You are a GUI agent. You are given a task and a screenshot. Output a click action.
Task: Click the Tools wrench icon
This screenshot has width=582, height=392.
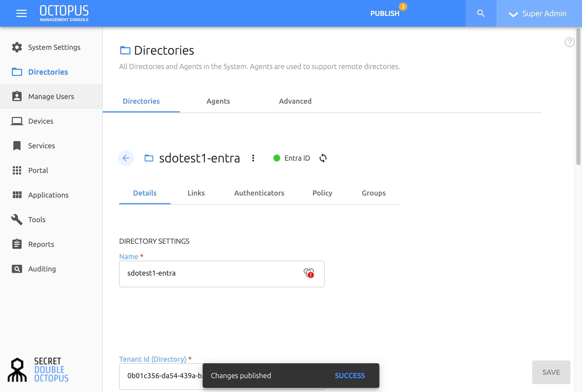pos(17,220)
